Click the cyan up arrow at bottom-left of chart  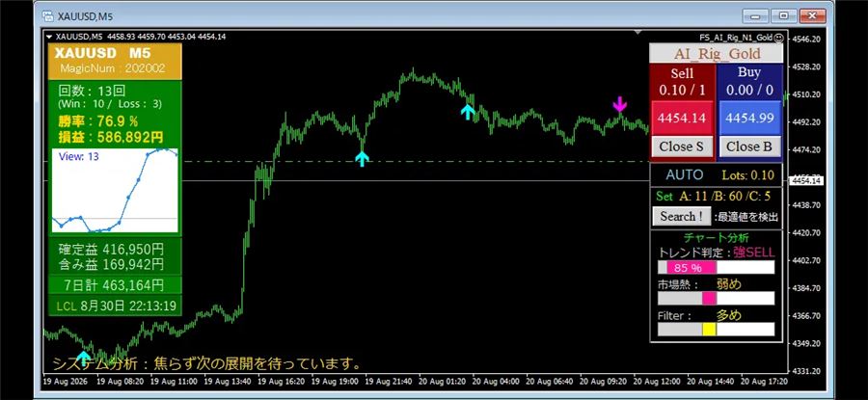click(83, 358)
